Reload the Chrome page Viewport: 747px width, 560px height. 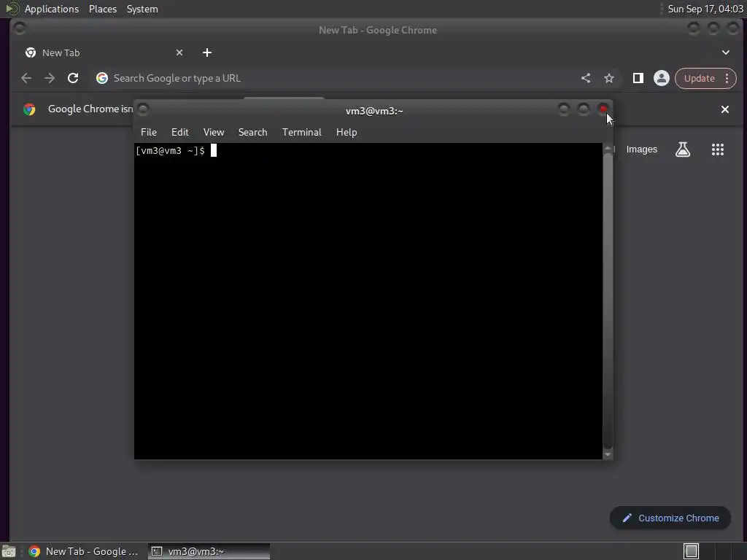click(x=73, y=78)
